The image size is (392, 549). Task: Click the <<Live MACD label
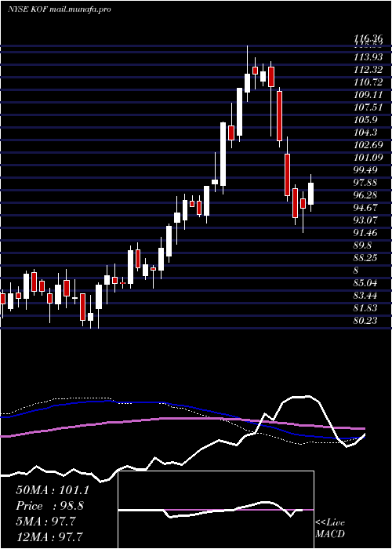(330, 529)
